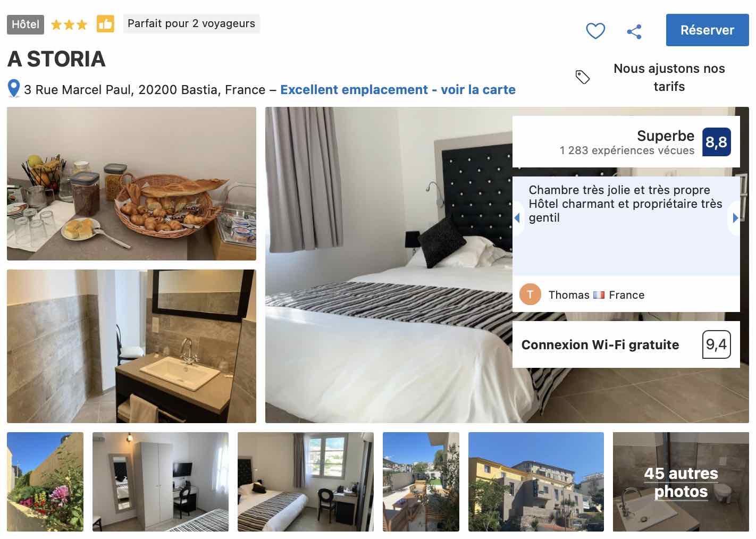Click the Hôtel property type badge

tap(26, 24)
